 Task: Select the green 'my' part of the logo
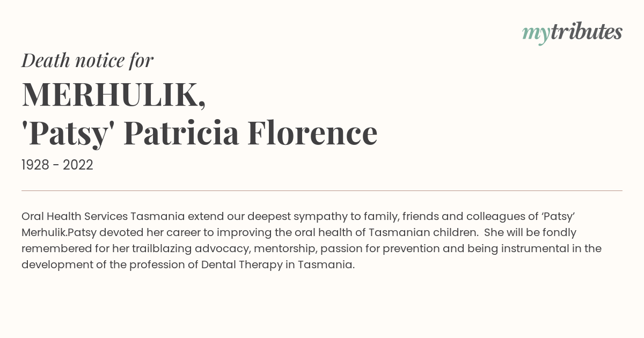pyautogui.click(x=536, y=35)
